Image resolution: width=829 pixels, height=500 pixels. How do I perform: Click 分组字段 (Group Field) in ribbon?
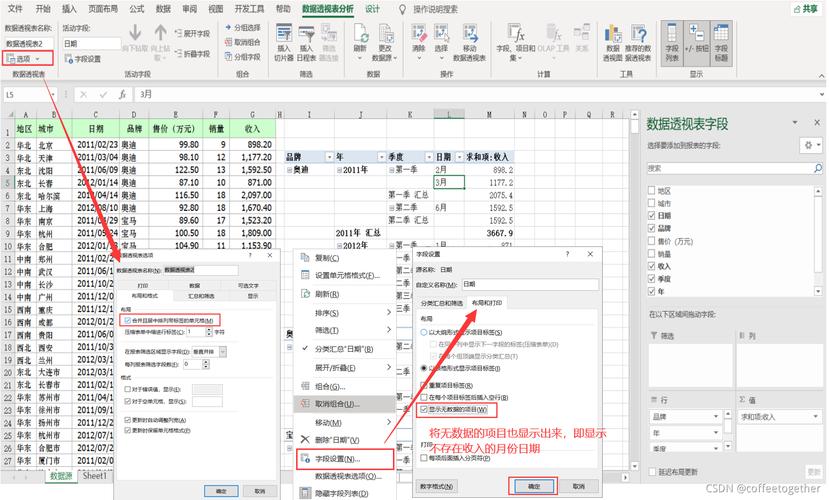[243, 57]
